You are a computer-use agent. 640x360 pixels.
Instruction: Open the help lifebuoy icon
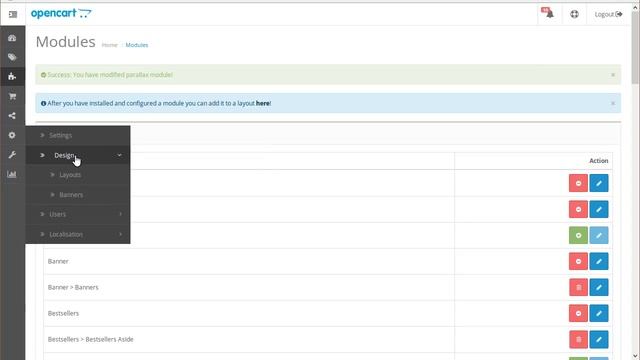coord(574,14)
